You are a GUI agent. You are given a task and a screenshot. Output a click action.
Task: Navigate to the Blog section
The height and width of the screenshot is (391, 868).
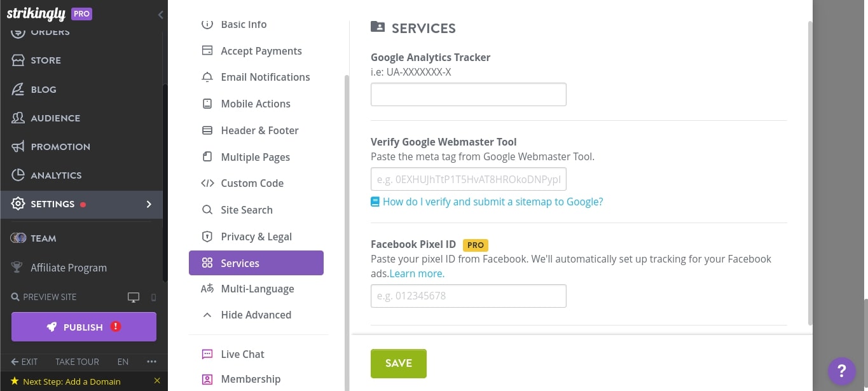coord(43,89)
